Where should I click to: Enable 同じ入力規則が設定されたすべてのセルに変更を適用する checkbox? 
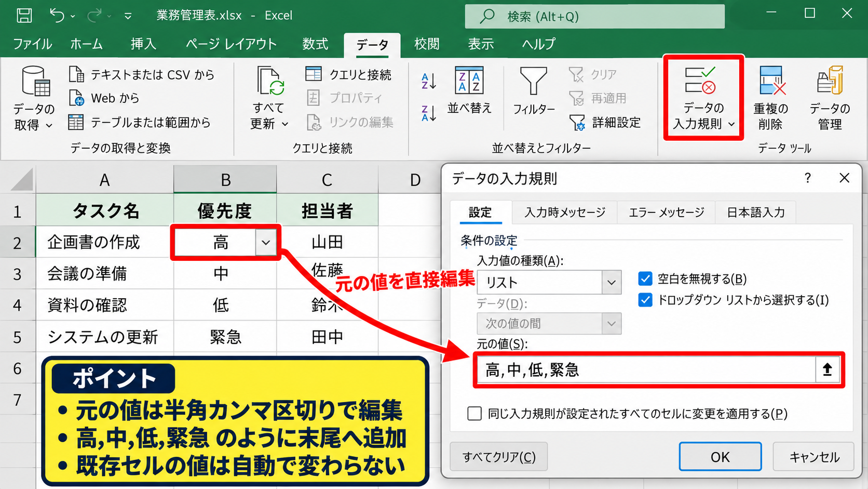pyautogui.click(x=474, y=414)
